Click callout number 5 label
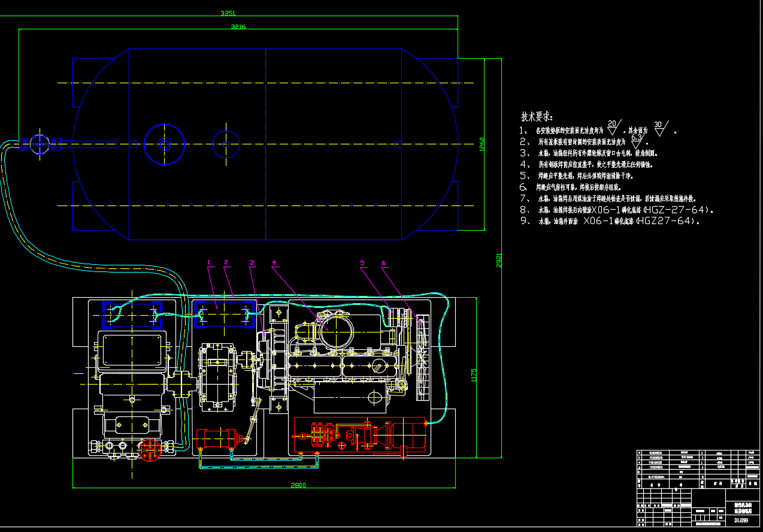 tap(362, 262)
